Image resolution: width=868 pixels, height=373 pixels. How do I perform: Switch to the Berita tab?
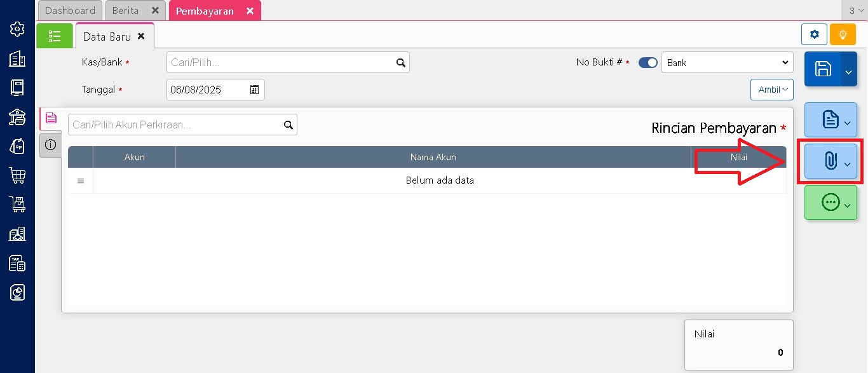(x=126, y=11)
